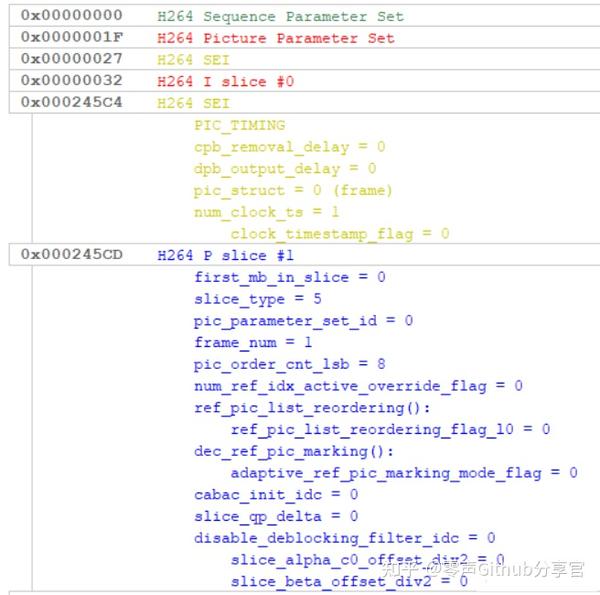
Task: Select the adaptive_ref_pic_marking_mode_flag line
Action: (403, 472)
